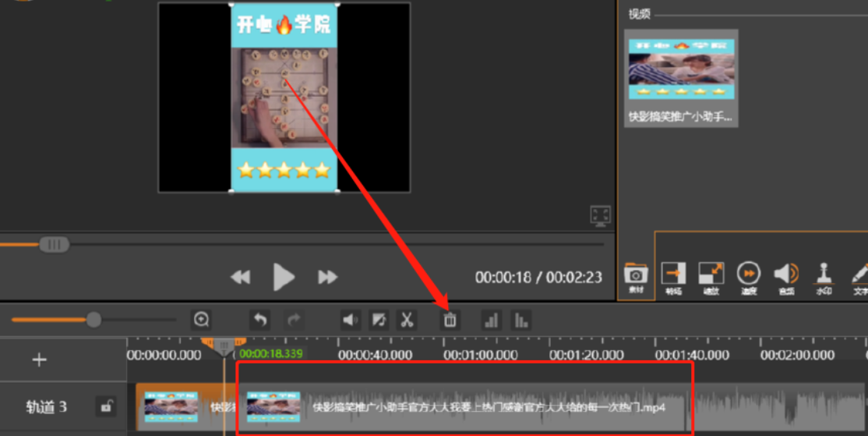868x436 pixels.
Task: Rewind the preview playback
Action: [x=240, y=277]
